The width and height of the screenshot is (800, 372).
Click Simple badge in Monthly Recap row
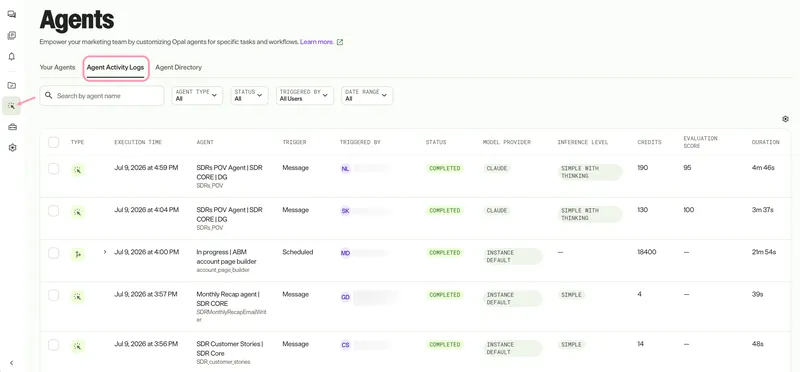(571, 295)
